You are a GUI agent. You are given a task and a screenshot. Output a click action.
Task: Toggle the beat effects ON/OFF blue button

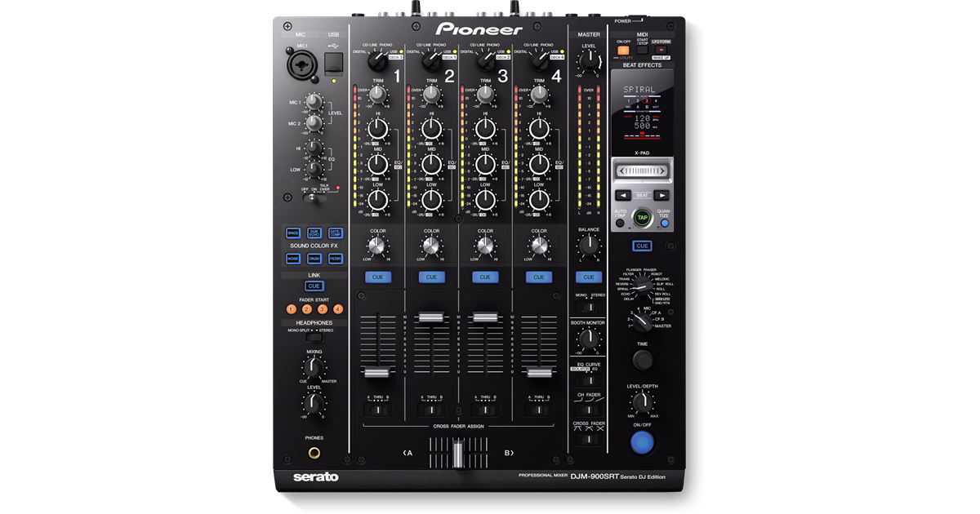pyautogui.click(x=643, y=442)
